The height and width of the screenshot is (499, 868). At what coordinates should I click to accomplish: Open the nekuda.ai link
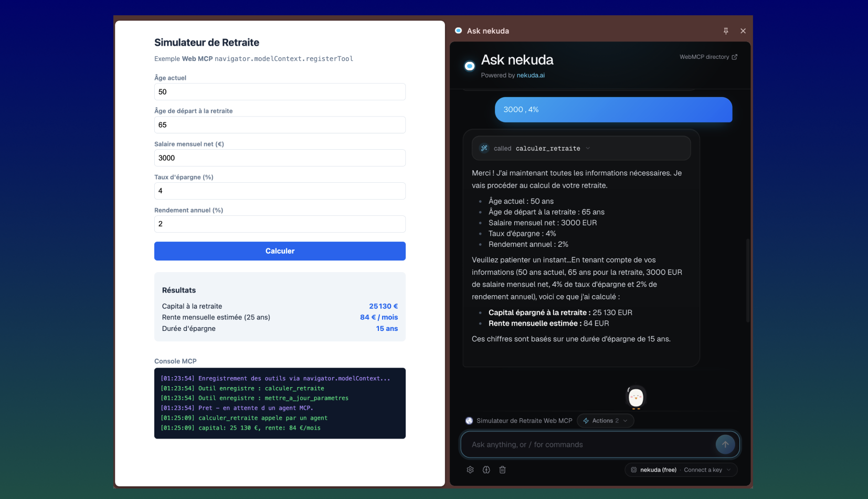pyautogui.click(x=531, y=75)
